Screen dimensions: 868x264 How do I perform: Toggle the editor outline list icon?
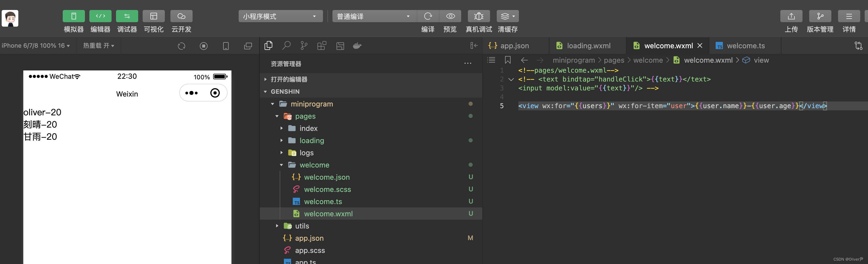tap(491, 60)
